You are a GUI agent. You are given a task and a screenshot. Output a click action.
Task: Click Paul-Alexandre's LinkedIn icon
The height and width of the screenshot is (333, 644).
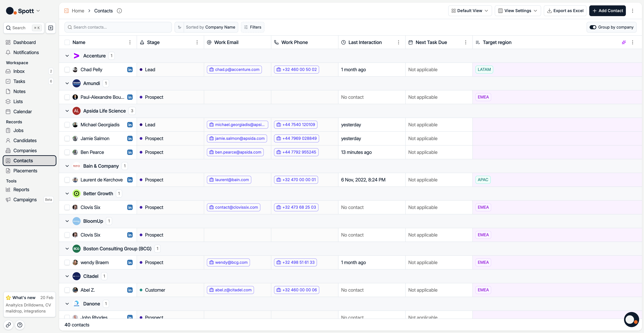tap(130, 97)
